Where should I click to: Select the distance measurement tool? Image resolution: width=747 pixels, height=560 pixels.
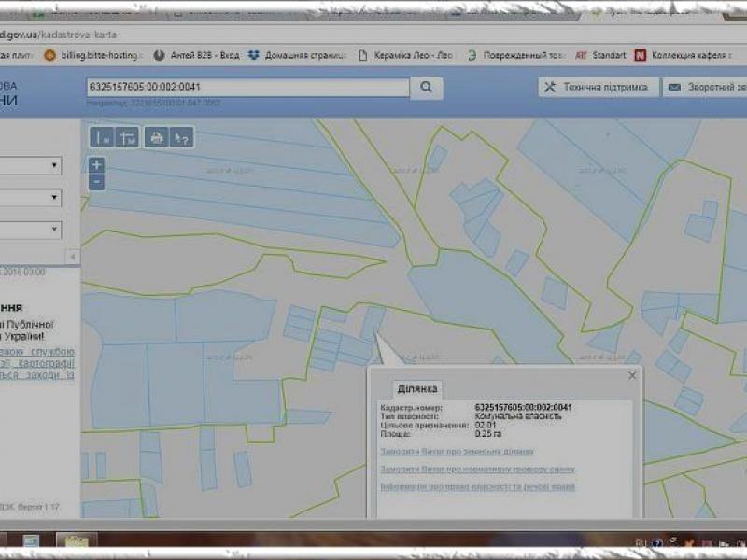[102, 137]
